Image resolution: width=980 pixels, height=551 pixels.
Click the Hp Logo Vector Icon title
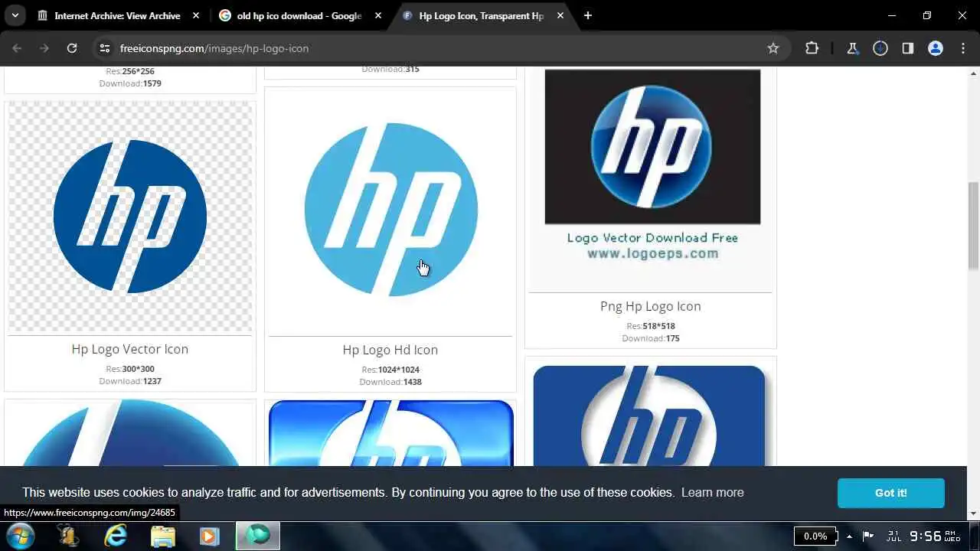130,349
